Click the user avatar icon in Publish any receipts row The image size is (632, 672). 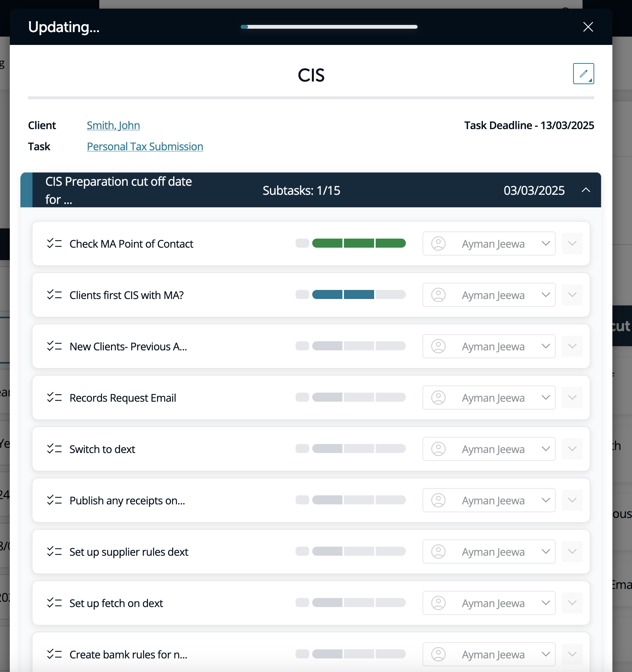coord(438,500)
